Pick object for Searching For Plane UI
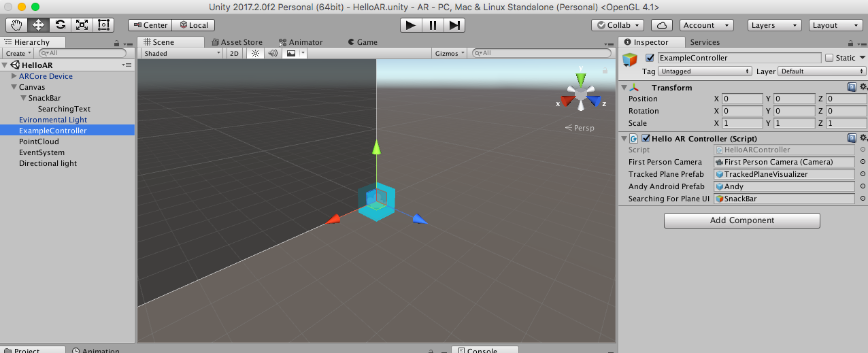 click(x=863, y=199)
